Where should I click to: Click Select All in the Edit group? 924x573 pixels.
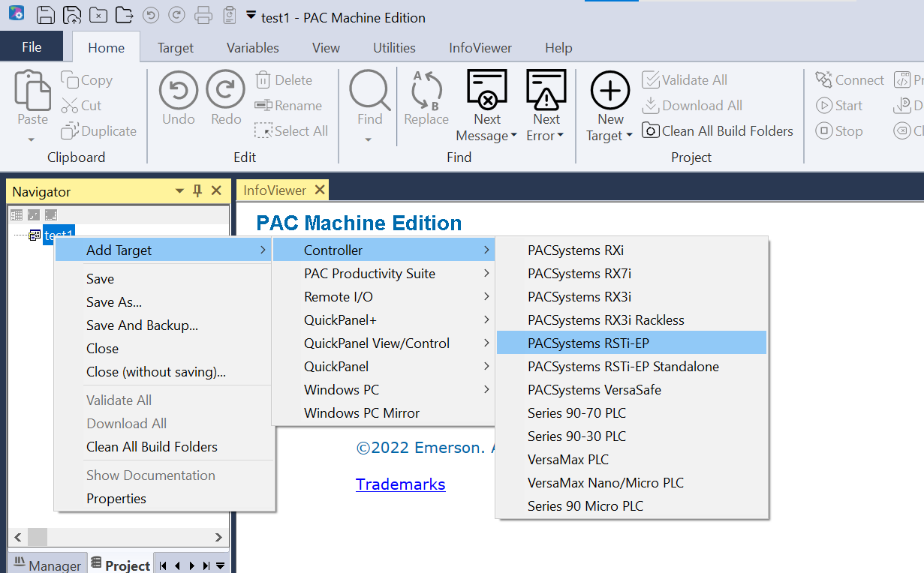pyautogui.click(x=291, y=131)
